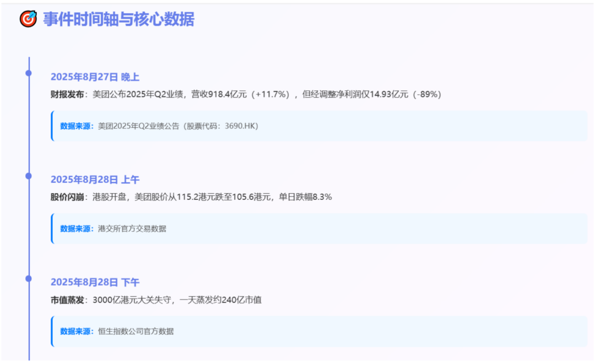This screenshot has height=364, width=595.
Task: Click 数据来源 label in the 恒生指数 box
Action: click(77, 332)
